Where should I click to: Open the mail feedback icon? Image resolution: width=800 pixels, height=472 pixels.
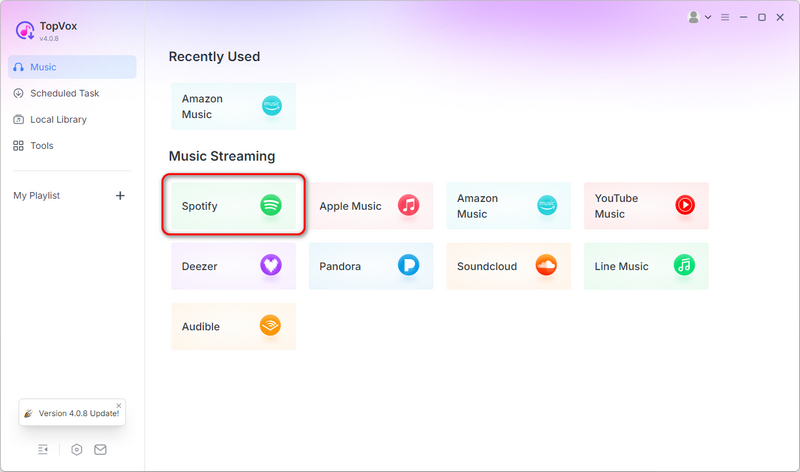coord(101,450)
